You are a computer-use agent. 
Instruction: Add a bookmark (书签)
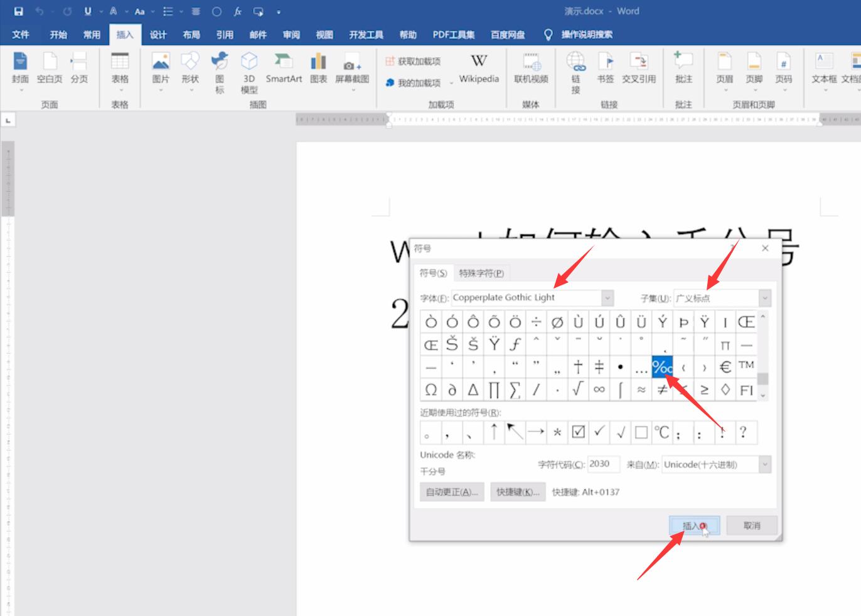606,68
